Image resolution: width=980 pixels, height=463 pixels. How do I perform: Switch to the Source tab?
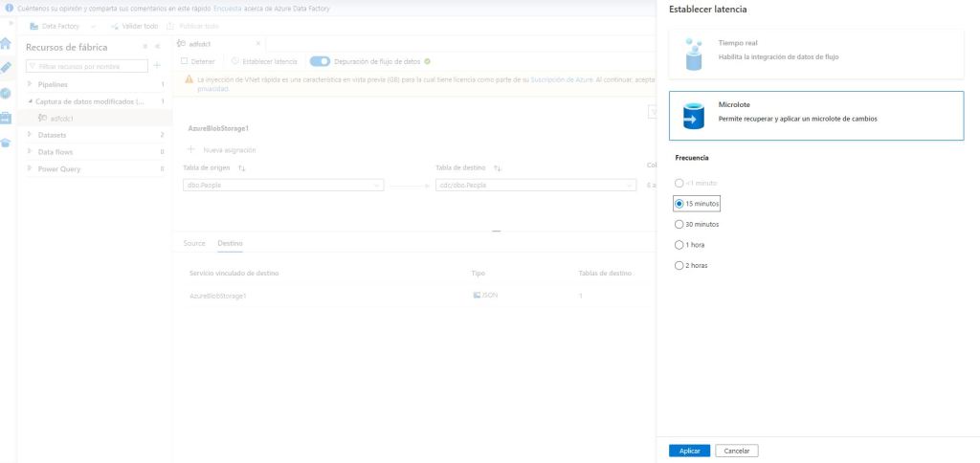[x=194, y=243]
